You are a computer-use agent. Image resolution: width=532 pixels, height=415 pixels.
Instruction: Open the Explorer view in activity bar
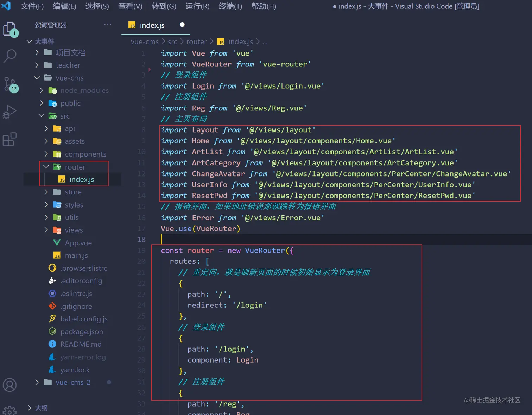click(x=9, y=29)
